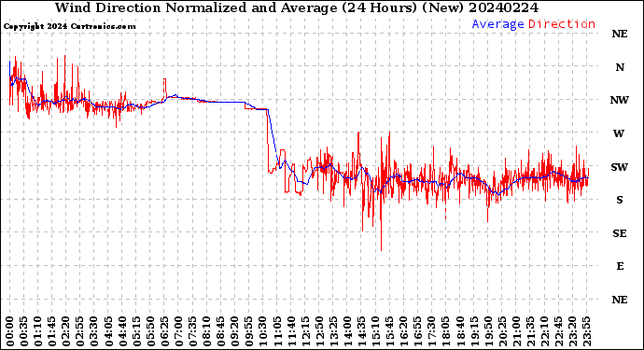
Task: Click the 23:55 time label
Action: [x=586, y=331]
